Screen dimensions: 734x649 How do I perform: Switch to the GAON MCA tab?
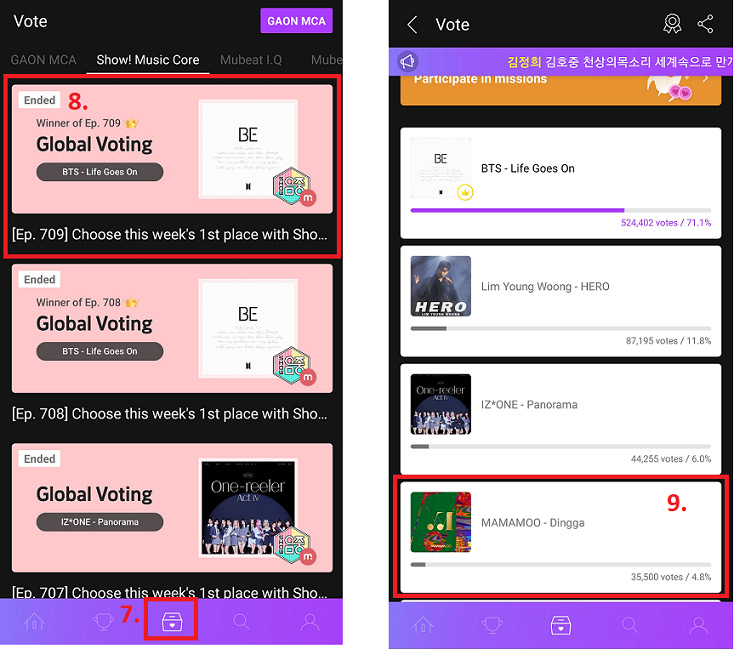click(x=43, y=60)
